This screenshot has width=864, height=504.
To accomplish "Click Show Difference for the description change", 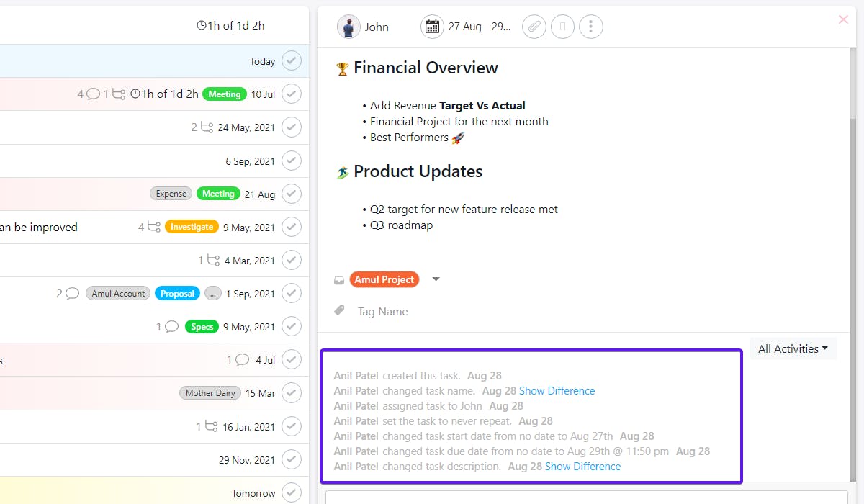I will click(x=583, y=466).
